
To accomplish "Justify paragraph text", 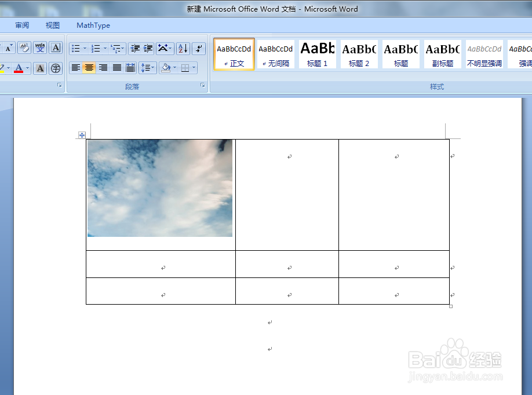I will [x=116, y=68].
